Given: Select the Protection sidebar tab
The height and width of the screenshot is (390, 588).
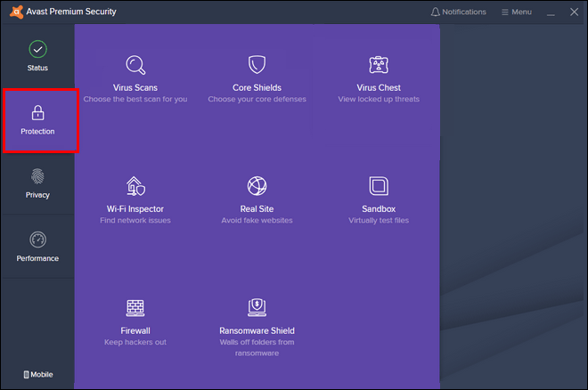Looking at the screenshot, I should 38,120.
